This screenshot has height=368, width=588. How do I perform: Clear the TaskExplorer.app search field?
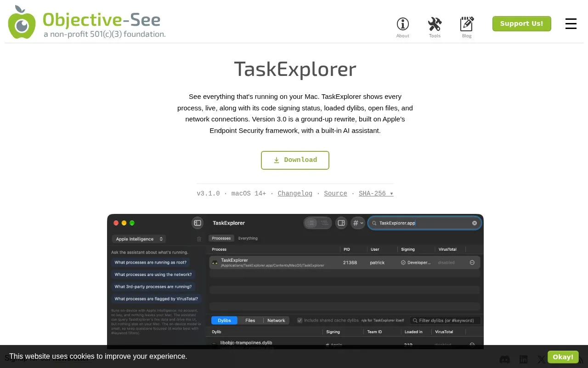click(475, 223)
